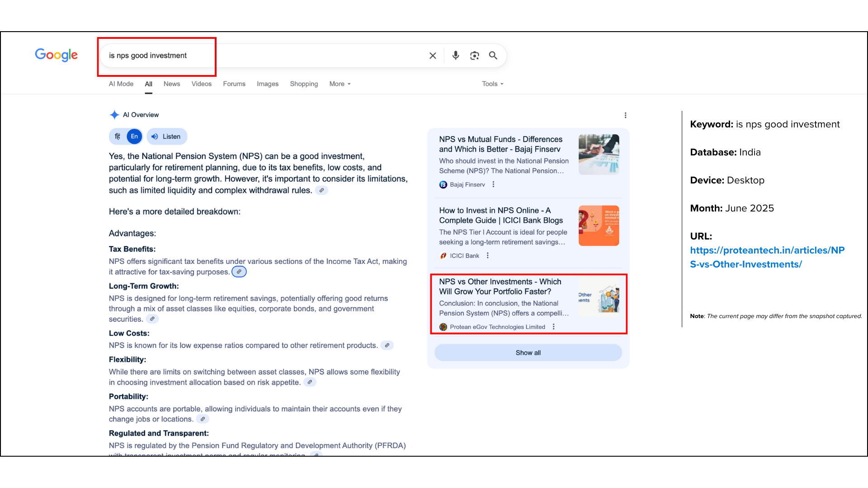Viewport: 868px width, 488px height.
Task: Switch to AI Mode tab
Action: (x=121, y=84)
